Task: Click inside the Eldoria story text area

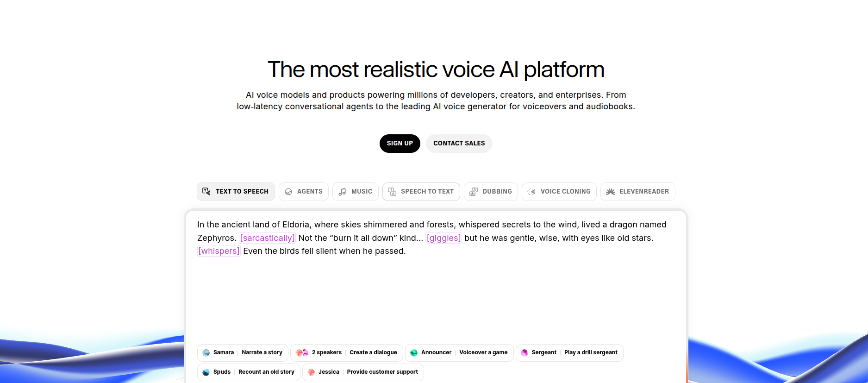Action: [435, 292]
